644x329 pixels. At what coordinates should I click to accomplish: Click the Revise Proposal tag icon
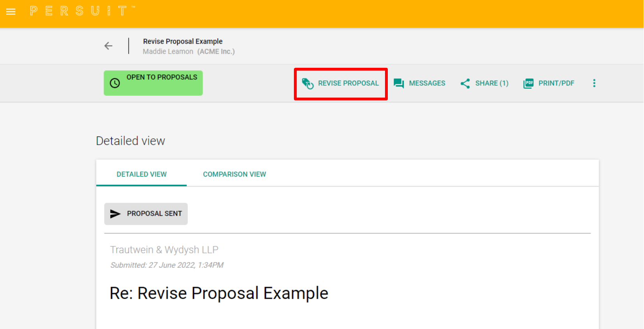(x=308, y=83)
